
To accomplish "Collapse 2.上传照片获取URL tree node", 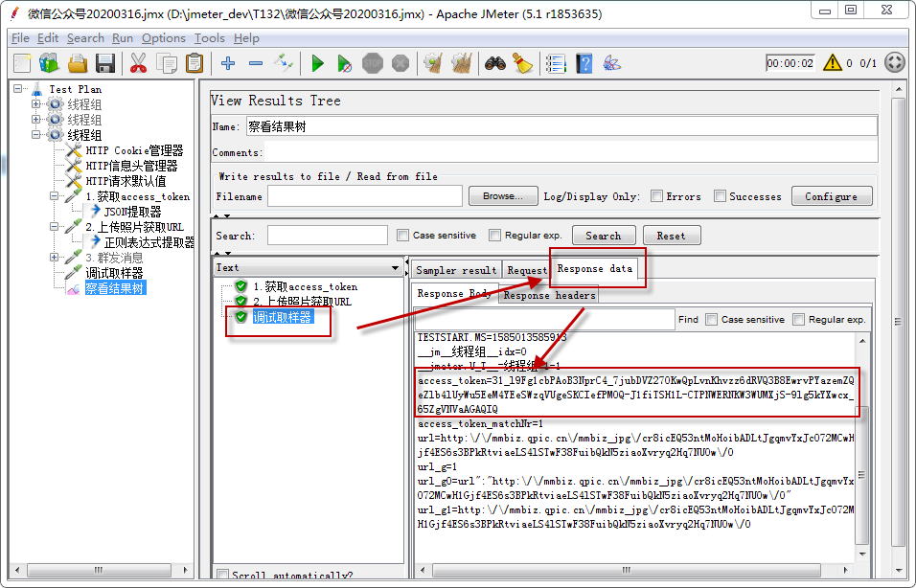I will pyautogui.click(x=55, y=227).
